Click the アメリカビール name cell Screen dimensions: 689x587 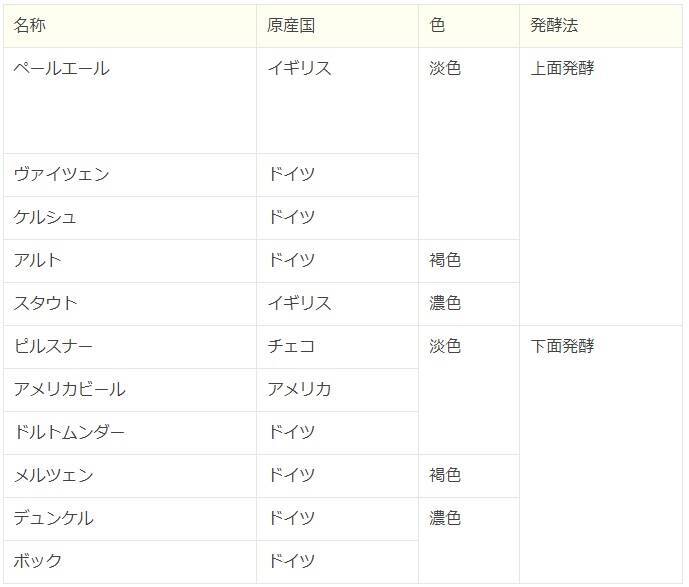(70, 390)
